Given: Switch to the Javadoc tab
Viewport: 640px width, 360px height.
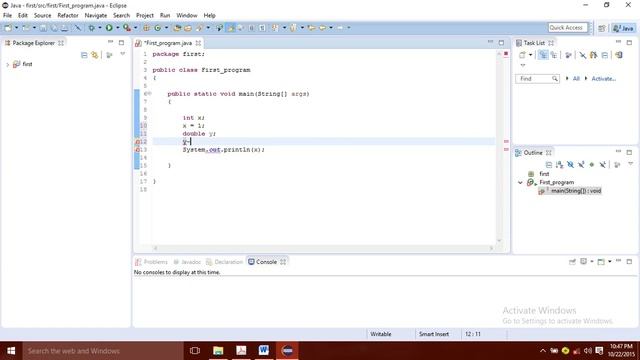Looking at the screenshot, I should pyautogui.click(x=187, y=262).
